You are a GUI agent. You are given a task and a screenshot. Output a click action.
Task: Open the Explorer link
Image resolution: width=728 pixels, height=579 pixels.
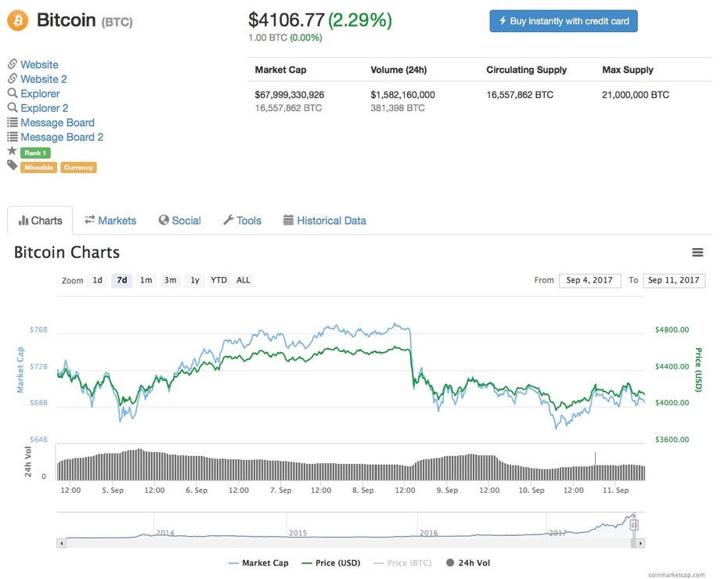[40, 94]
